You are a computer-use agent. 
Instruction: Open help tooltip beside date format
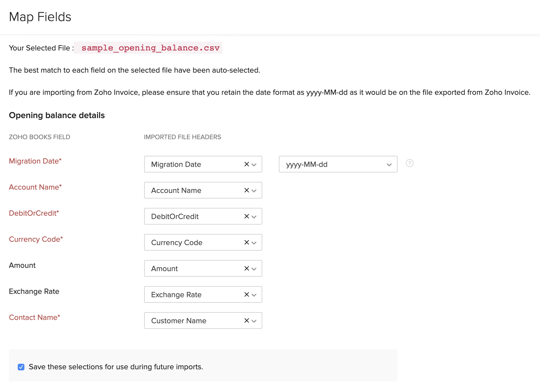[x=410, y=164]
